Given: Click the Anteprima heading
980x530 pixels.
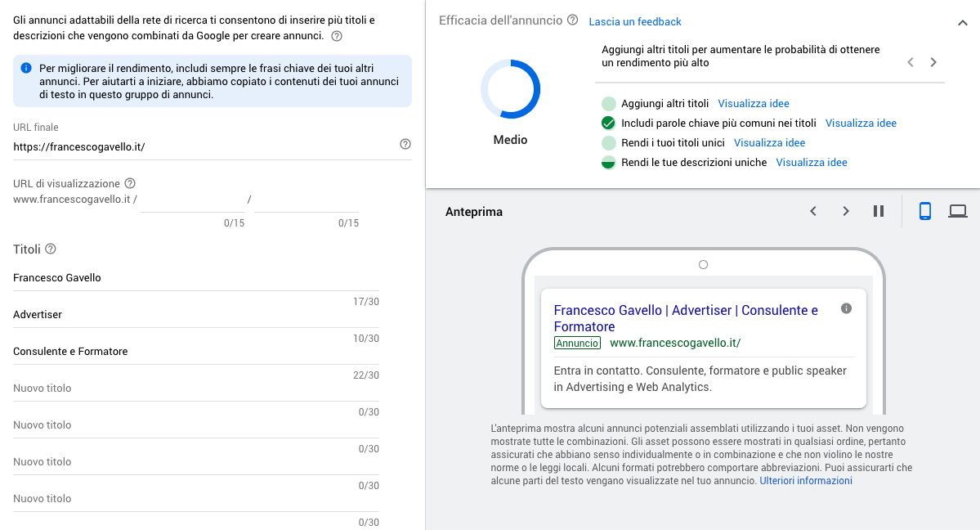Looking at the screenshot, I should (474, 212).
